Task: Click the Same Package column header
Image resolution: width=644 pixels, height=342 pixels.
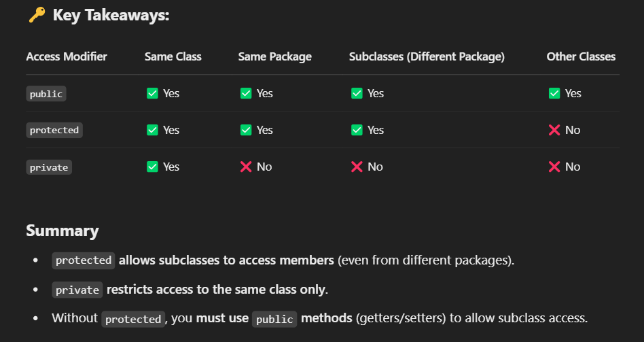Action: point(274,56)
